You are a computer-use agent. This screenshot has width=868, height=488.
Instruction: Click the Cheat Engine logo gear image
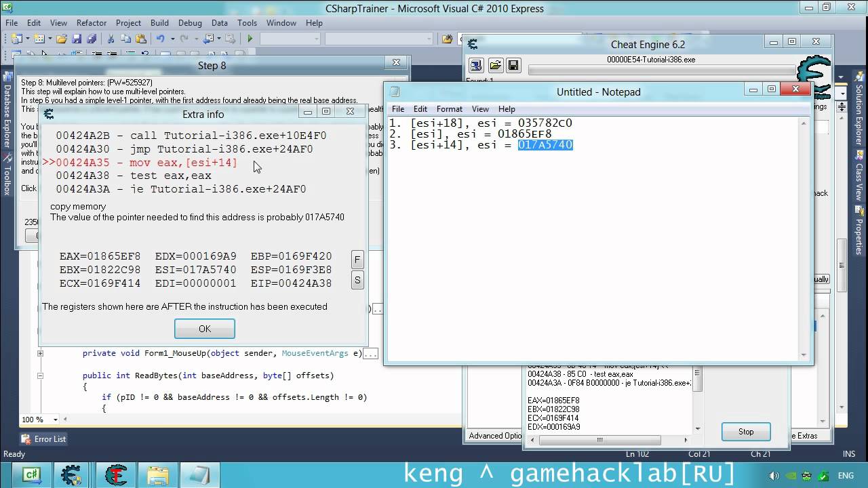click(x=814, y=76)
